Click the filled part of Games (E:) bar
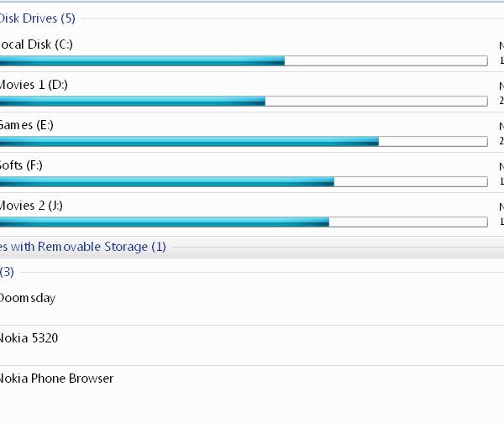This screenshot has height=423, width=504. (188, 141)
